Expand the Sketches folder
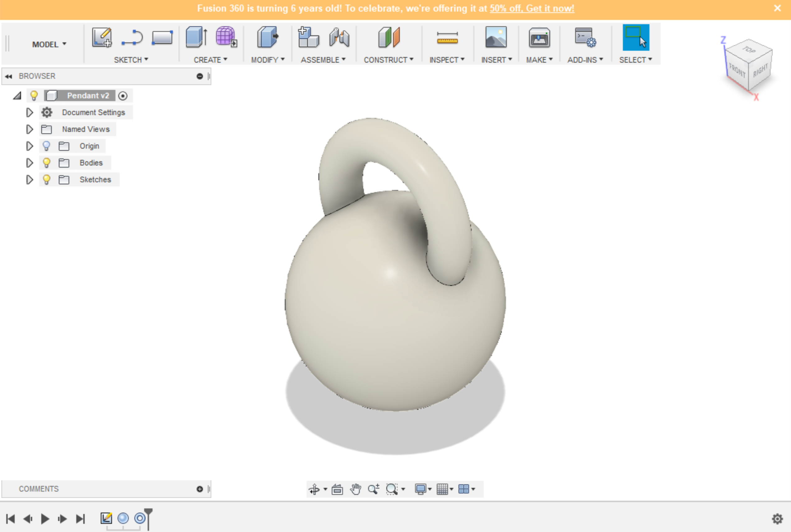Screen dimensions: 791x532 click(30, 179)
